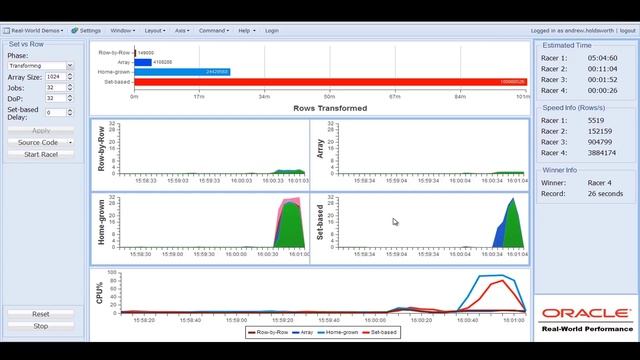This screenshot has height=360, width=640.
Task: Click the Oracle Real-World Performance logo
Action: tap(587, 320)
